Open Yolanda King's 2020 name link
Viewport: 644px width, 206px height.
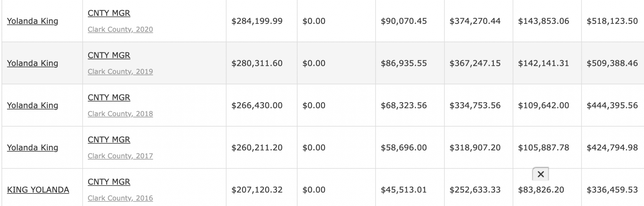(32, 21)
